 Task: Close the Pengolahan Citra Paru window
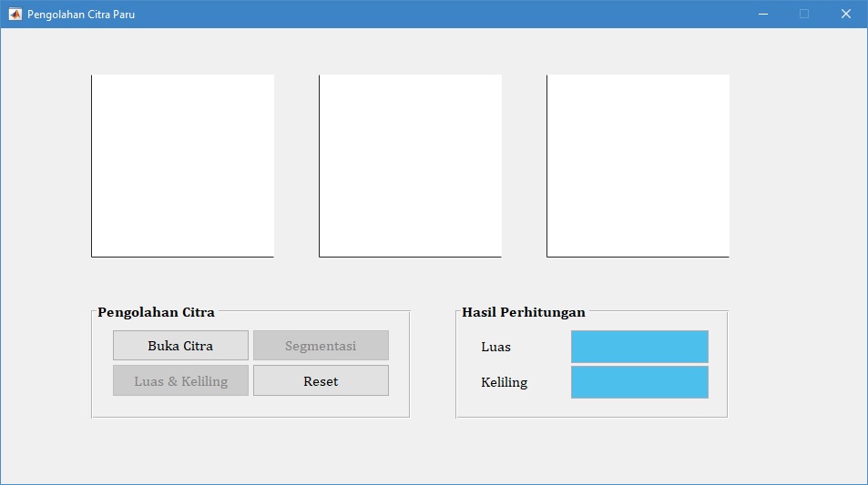pyautogui.click(x=846, y=14)
